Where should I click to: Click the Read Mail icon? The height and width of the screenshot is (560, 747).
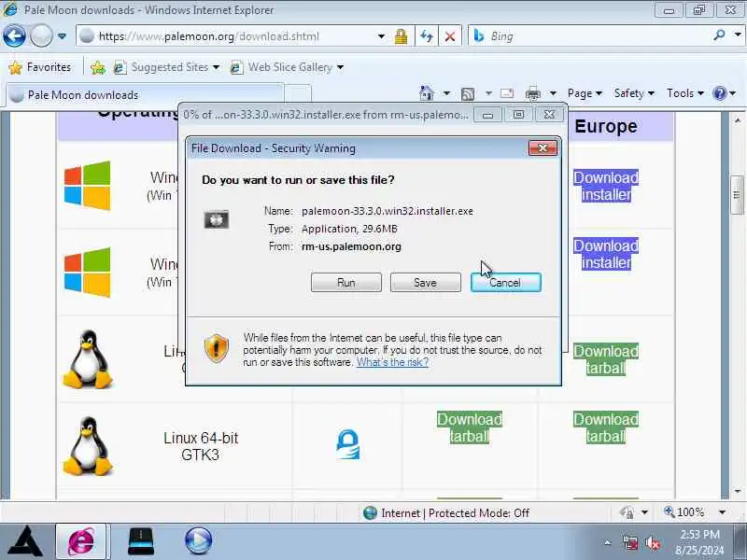coord(507,93)
